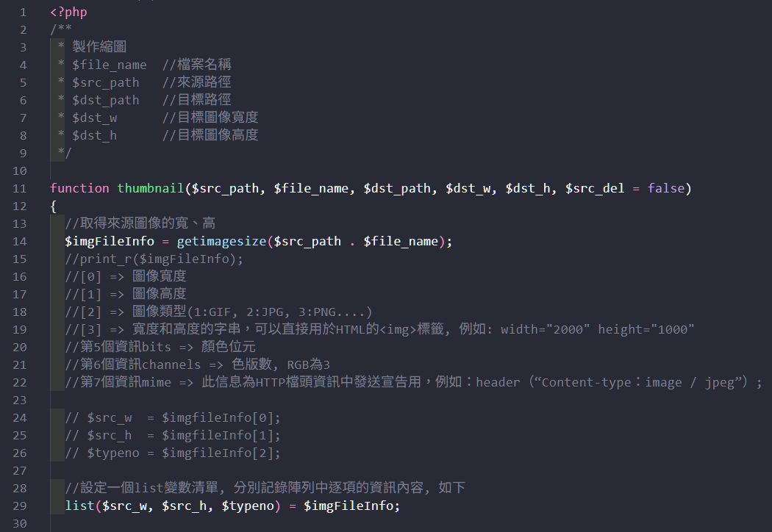Click the opening <?php tag
772x532 pixels.
click(x=68, y=12)
